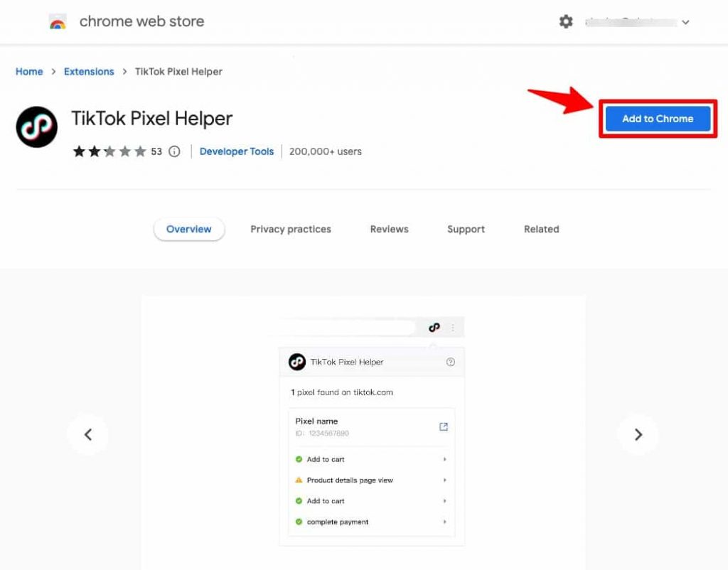
Task: Open the settings gear icon
Action: coord(565,21)
